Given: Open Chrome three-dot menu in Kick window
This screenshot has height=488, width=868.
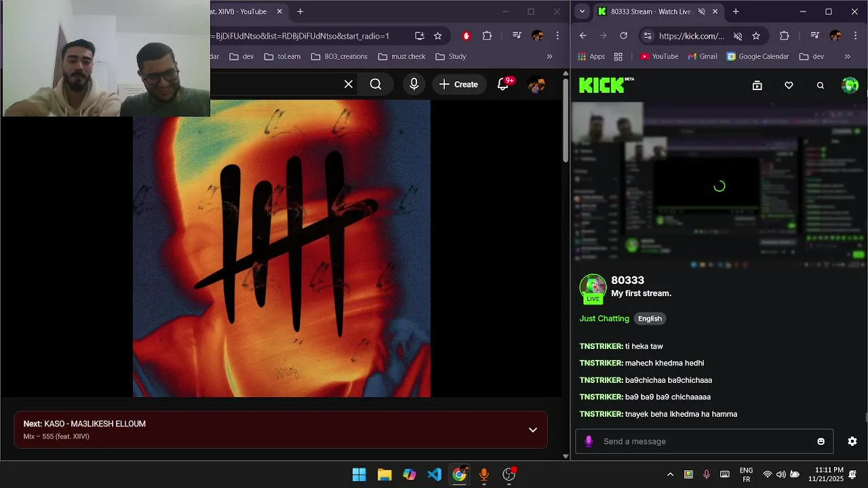Looking at the screenshot, I should (855, 36).
